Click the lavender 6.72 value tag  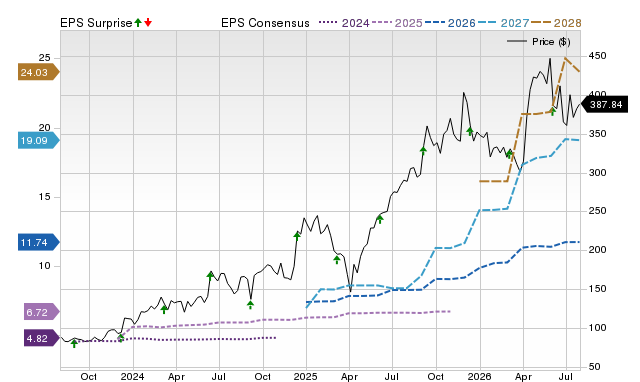(41, 312)
